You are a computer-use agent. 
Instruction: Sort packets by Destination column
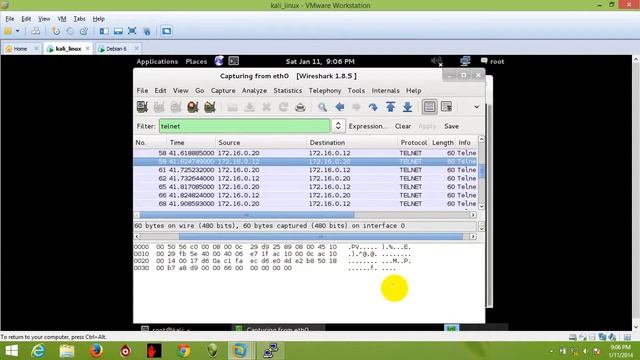(x=352, y=142)
